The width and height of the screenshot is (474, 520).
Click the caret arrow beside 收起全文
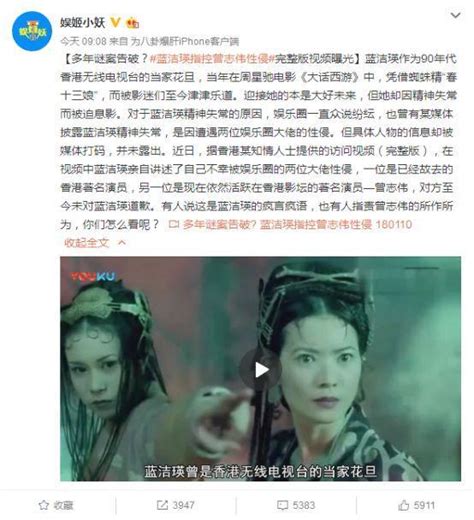click(x=122, y=243)
